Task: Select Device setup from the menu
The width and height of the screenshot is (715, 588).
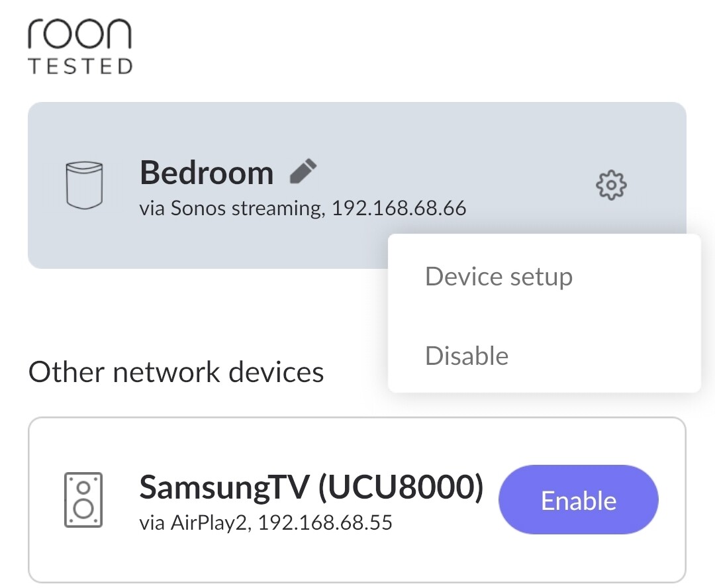Action: tap(499, 276)
